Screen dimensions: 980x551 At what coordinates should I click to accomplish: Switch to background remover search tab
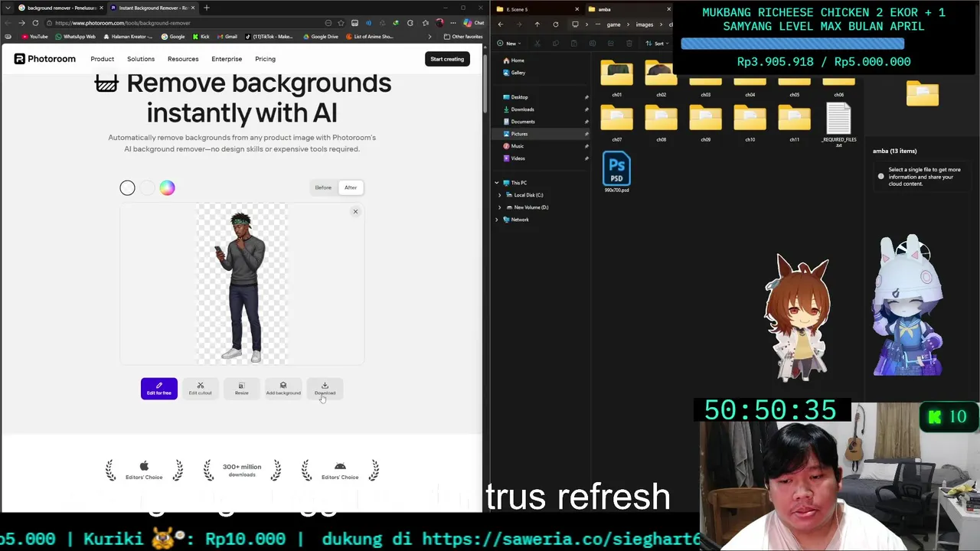[60, 8]
